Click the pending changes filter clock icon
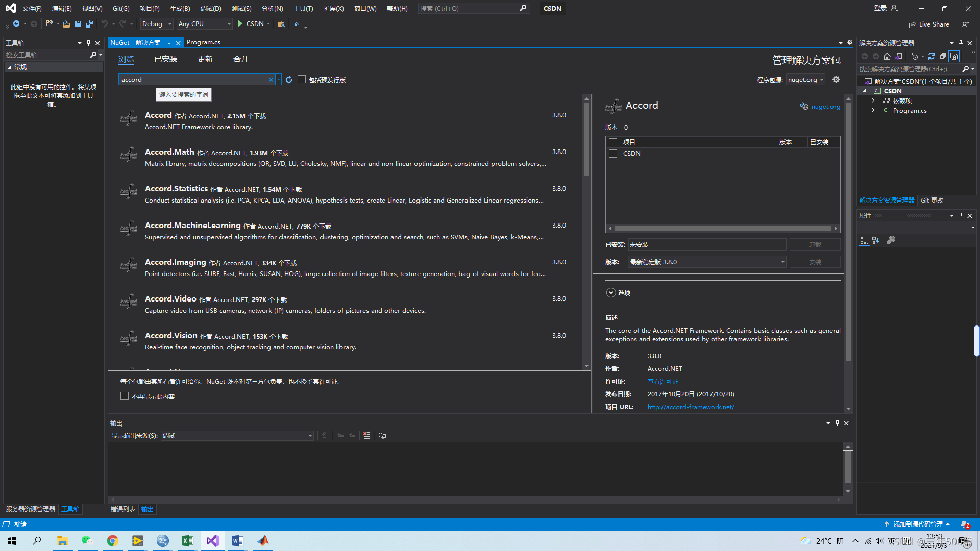Viewport: 980px width, 551px height. coord(915,56)
